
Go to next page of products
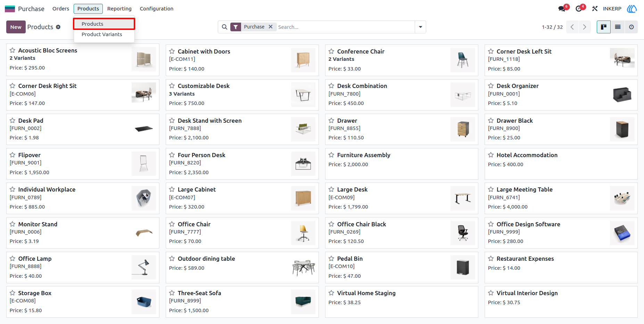click(584, 27)
